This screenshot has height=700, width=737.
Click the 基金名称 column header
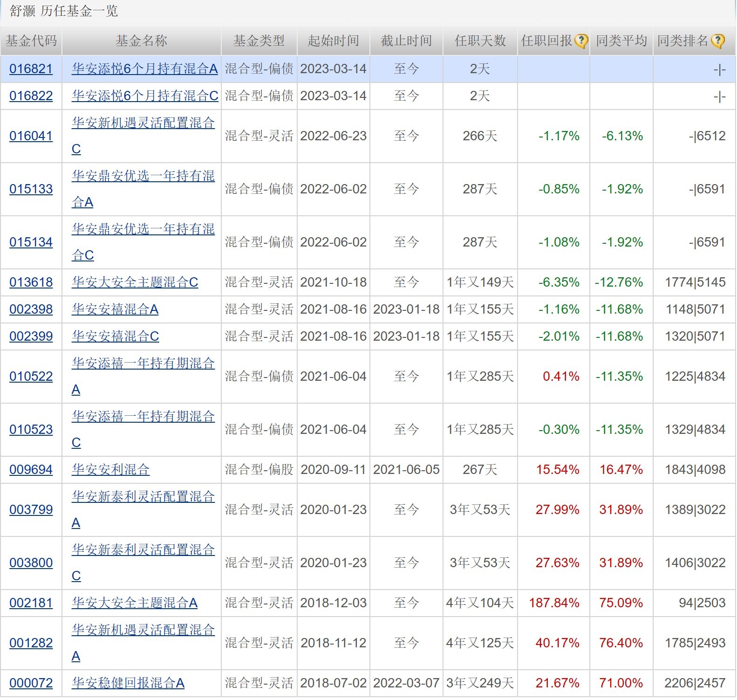click(142, 41)
